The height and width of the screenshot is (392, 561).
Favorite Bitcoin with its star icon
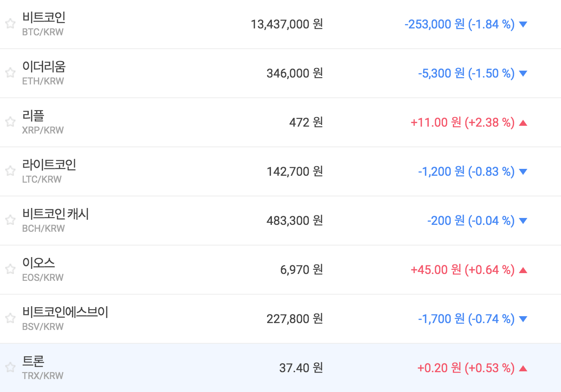10,24
